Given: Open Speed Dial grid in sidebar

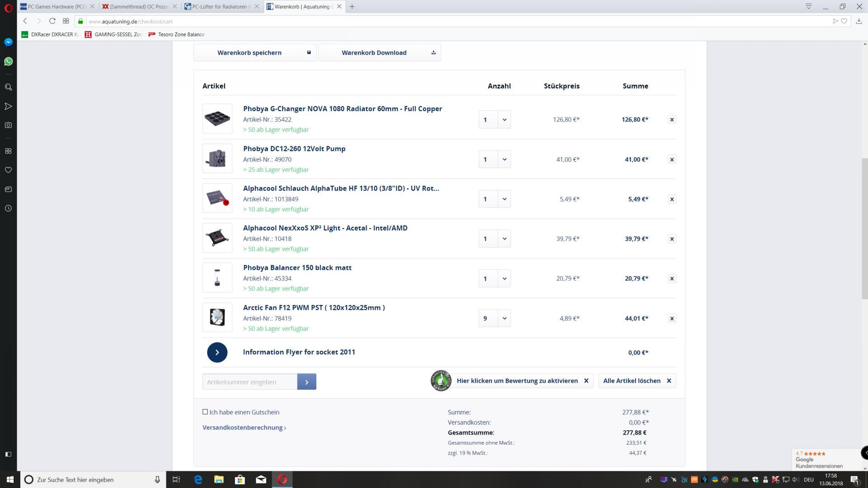Looking at the screenshot, I should tap(8, 151).
